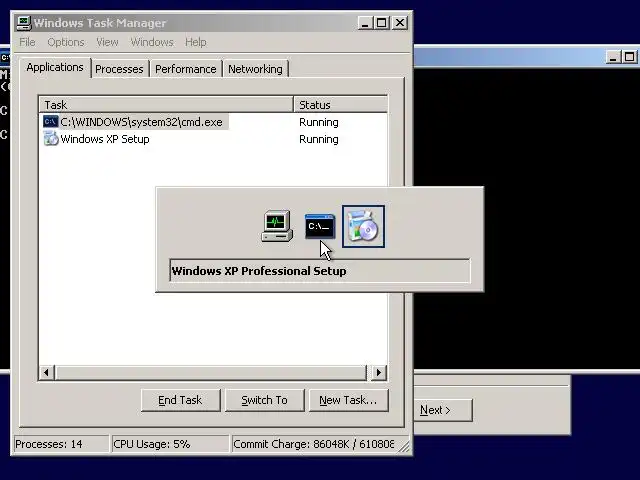Open the Help menu
The width and height of the screenshot is (640, 480).
click(196, 42)
